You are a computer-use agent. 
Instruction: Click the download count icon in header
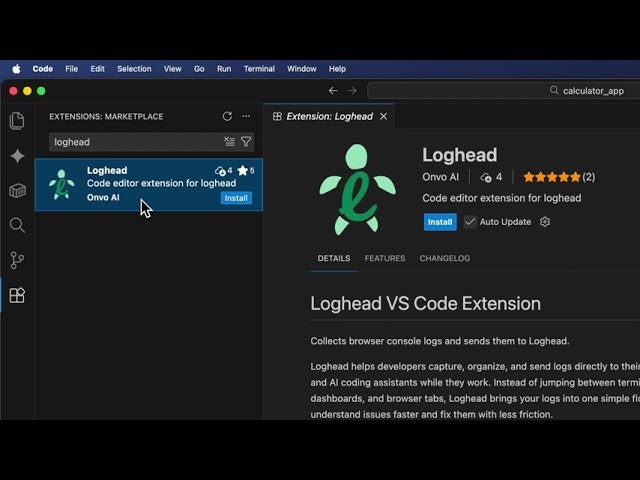coord(486,177)
